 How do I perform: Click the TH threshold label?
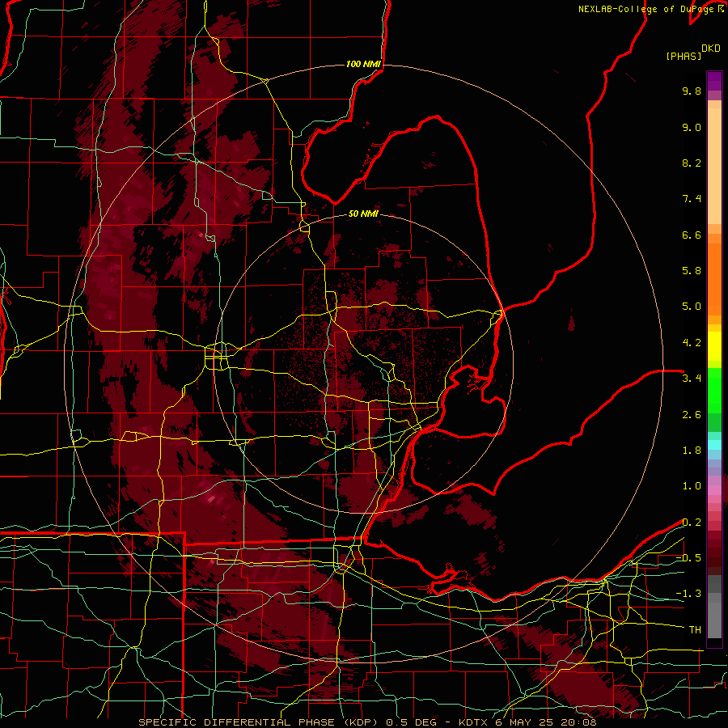[695, 630]
